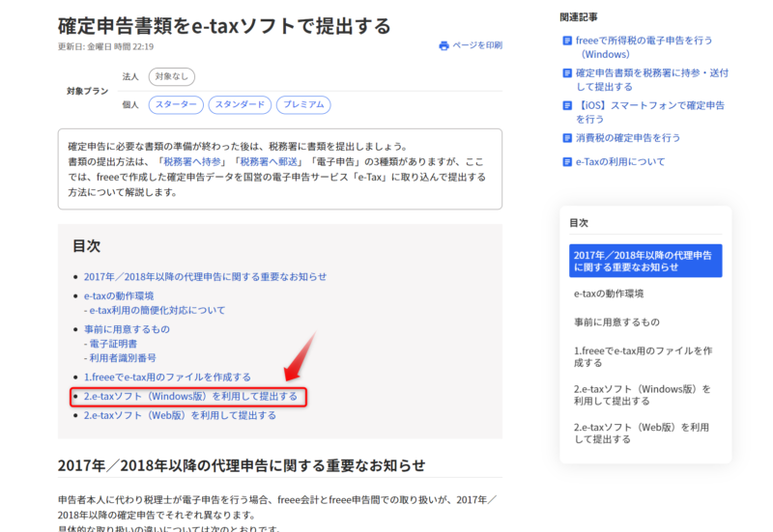This screenshot has height=532, width=773.
Task: Open 2.e-taxソフト（Windows版）を利用して提出する in main contents
Action: [x=190, y=397]
